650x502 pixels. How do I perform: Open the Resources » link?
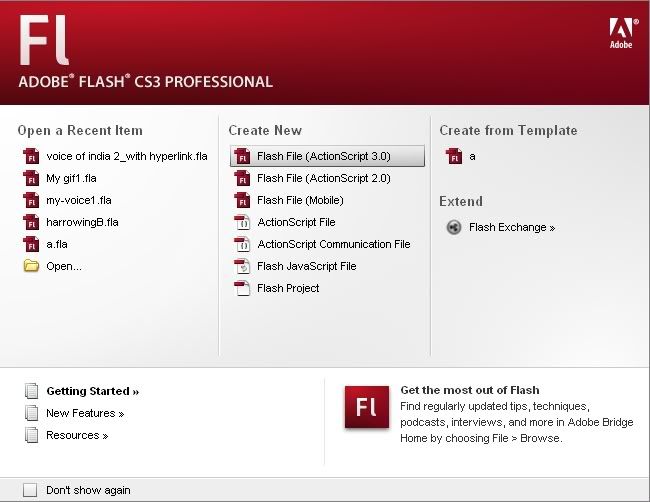pyautogui.click(x=77, y=435)
